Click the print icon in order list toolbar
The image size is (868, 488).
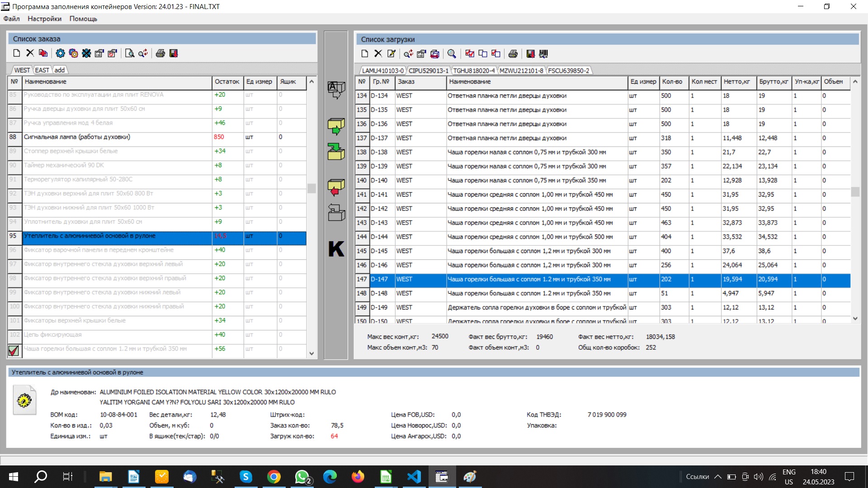pyautogui.click(x=160, y=53)
